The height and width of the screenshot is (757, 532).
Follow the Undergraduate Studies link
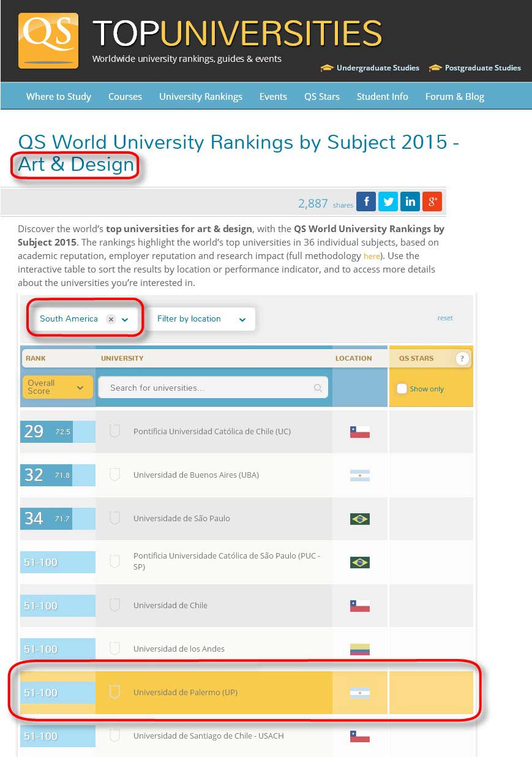point(378,68)
